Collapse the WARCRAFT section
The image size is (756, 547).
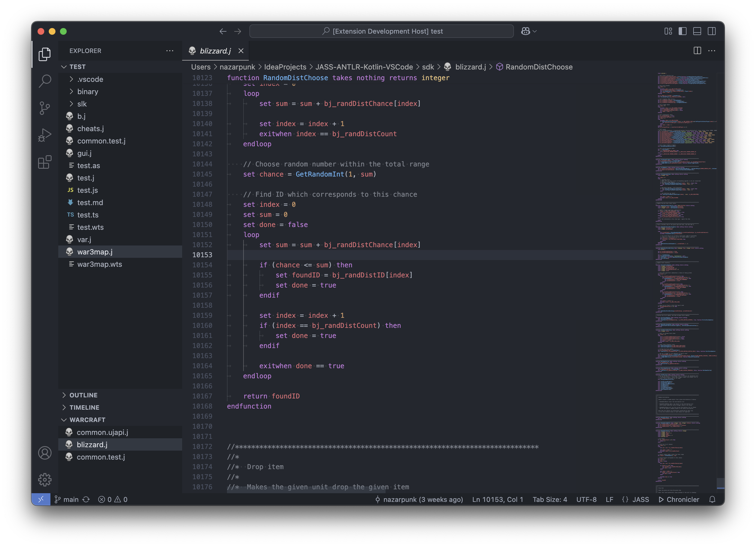point(87,420)
